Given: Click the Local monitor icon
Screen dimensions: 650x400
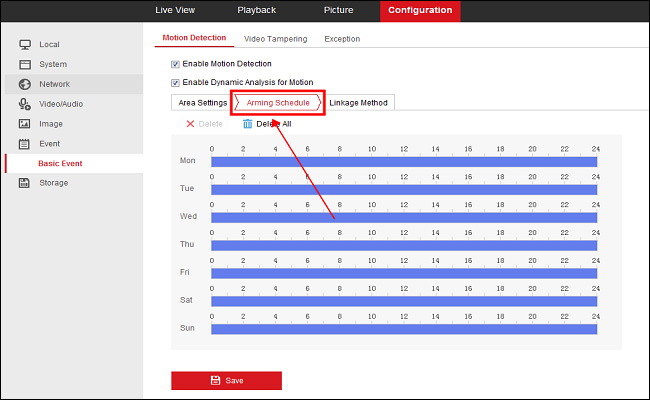Looking at the screenshot, I should click(25, 44).
